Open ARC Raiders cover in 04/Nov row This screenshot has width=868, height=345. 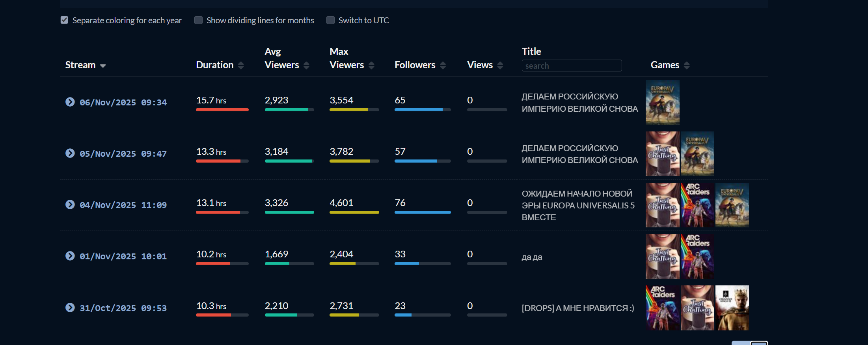coord(697,205)
